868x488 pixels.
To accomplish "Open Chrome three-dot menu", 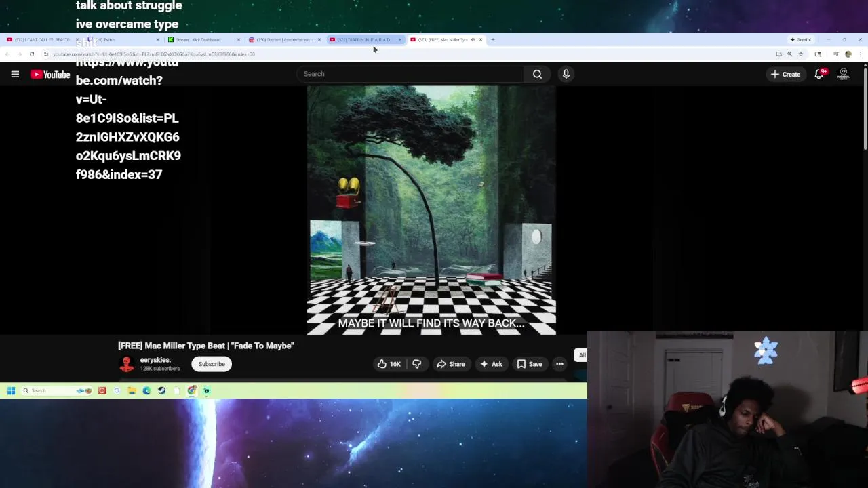I will (860, 54).
